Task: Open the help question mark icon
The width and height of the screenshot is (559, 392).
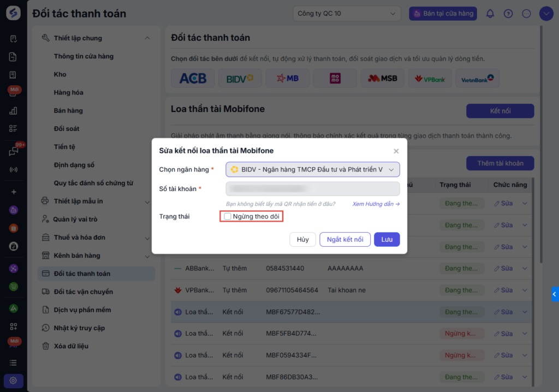Action: [x=508, y=14]
